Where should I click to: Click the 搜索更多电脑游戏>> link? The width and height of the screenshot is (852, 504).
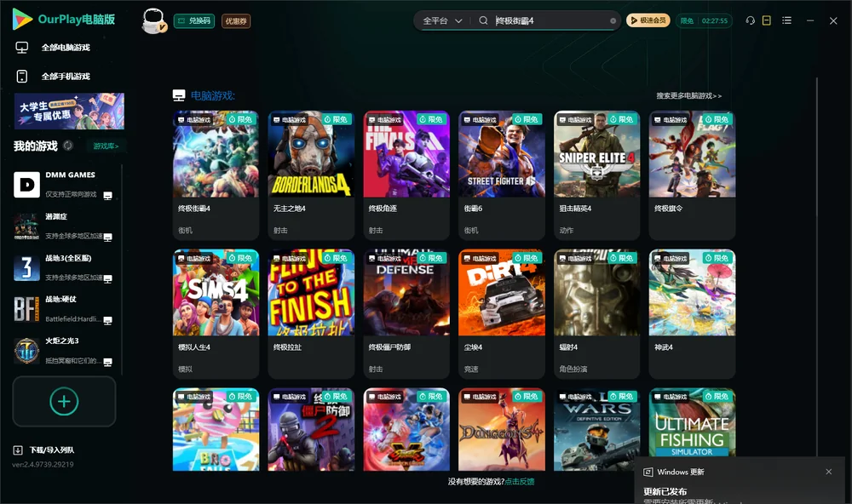689,95
